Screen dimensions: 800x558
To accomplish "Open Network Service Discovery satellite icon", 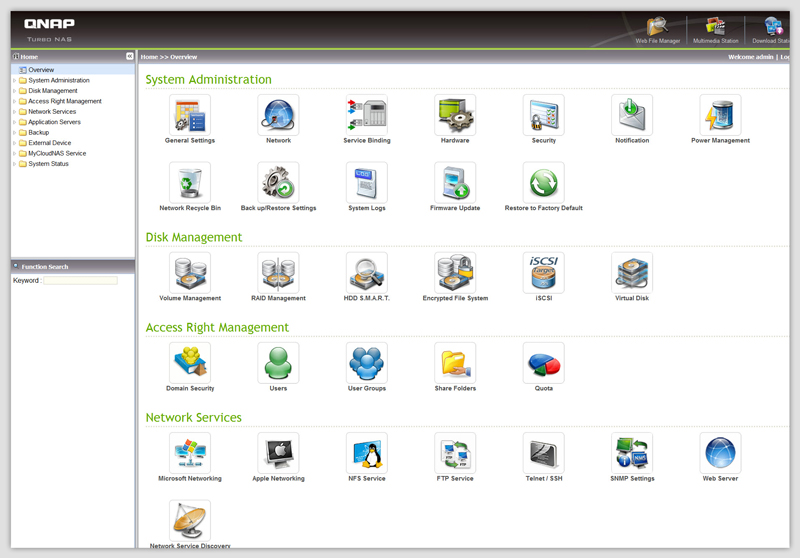I will [x=190, y=521].
